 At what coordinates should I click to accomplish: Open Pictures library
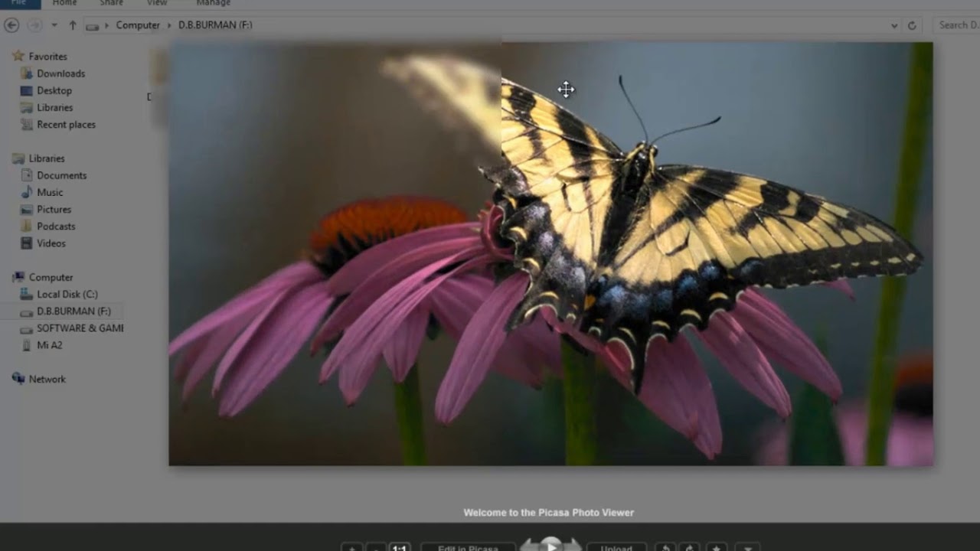54,210
